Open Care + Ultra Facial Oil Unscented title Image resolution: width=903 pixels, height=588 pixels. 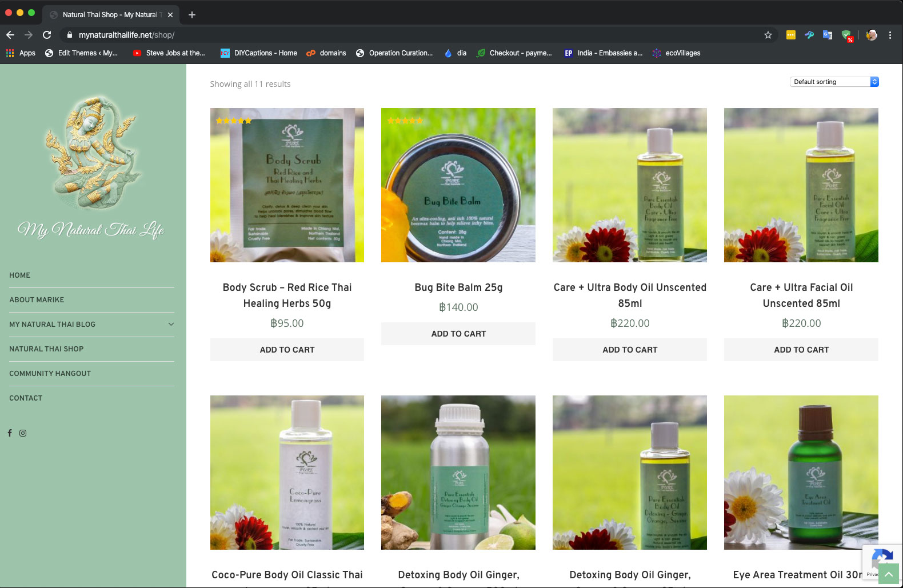tap(801, 295)
